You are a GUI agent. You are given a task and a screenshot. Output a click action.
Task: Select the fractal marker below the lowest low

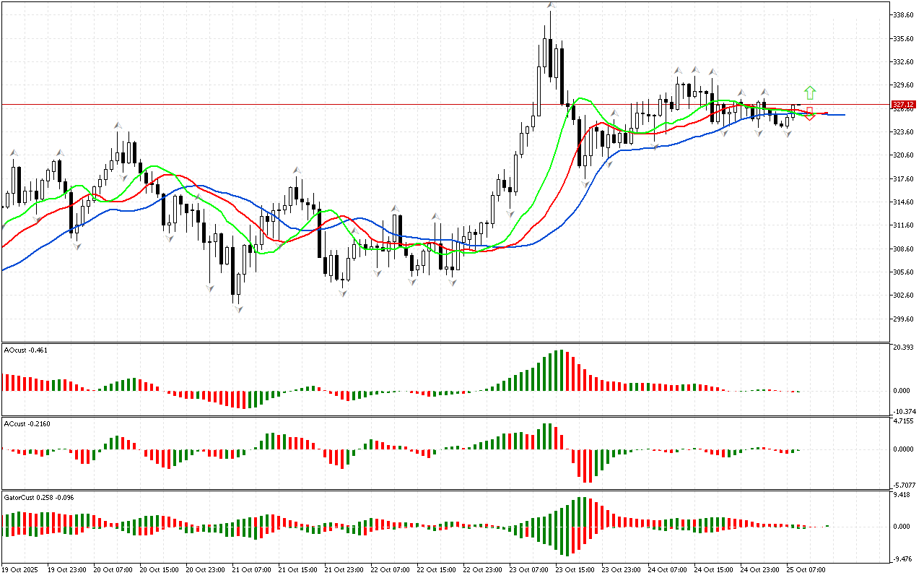pyautogui.click(x=237, y=309)
